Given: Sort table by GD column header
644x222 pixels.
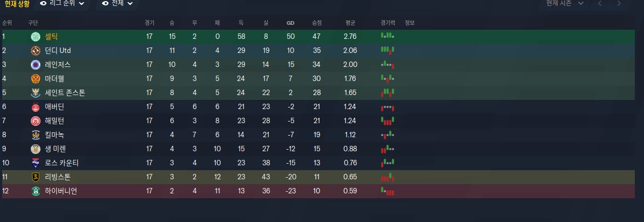Looking at the screenshot, I should point(290,23).
